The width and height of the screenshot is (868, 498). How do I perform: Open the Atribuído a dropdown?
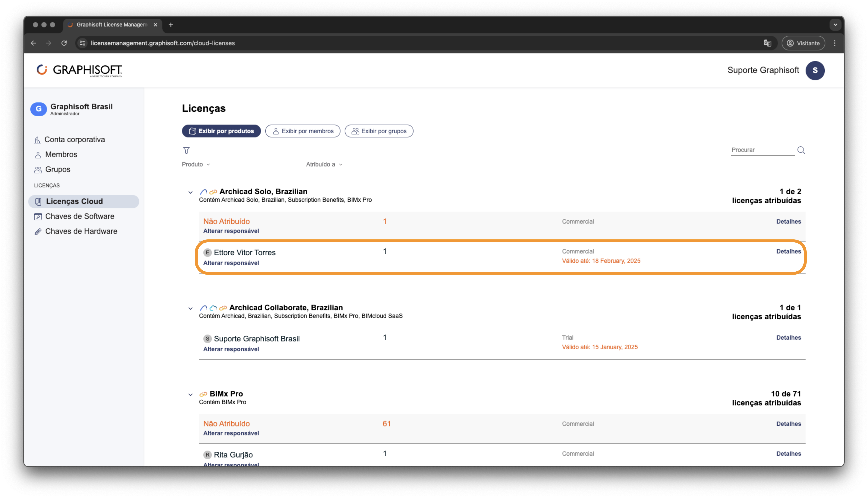click(x=324, y=165)
